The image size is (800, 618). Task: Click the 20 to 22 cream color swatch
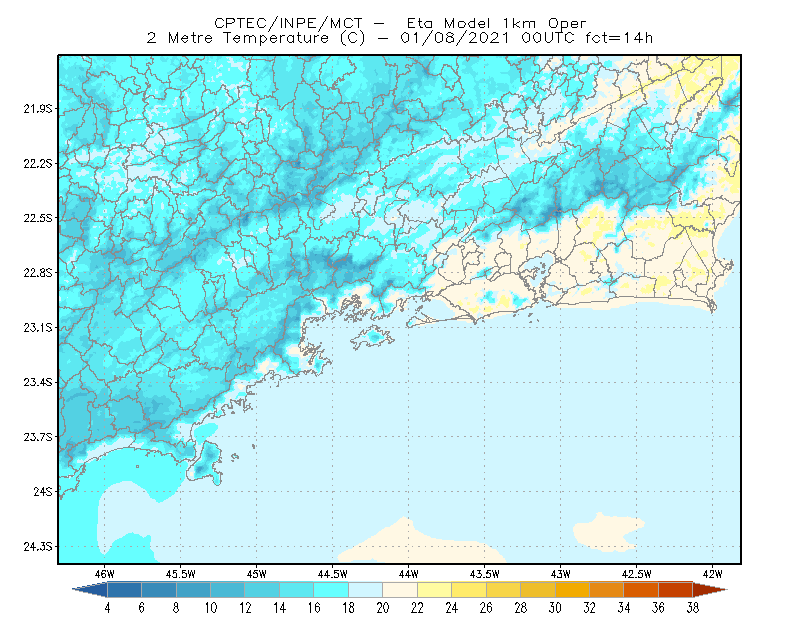[400, 590]
